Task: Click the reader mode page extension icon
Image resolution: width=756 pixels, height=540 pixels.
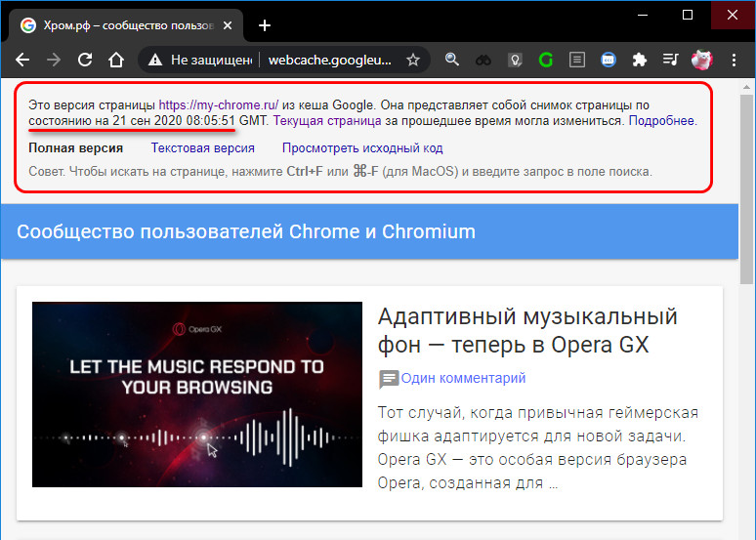Action: (x=577, y=60)
